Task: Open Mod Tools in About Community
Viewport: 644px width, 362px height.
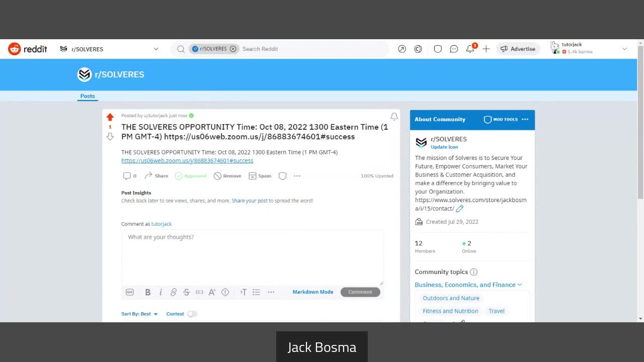Action: (501, 119)
